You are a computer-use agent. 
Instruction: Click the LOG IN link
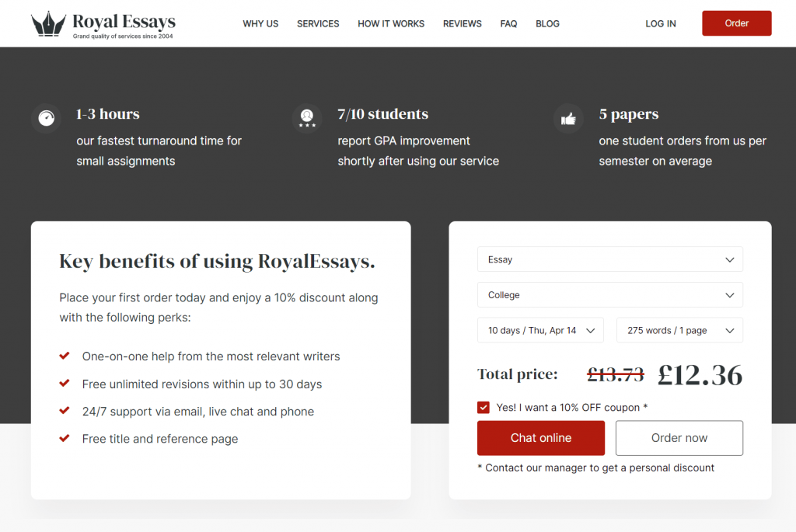(661, 24)
